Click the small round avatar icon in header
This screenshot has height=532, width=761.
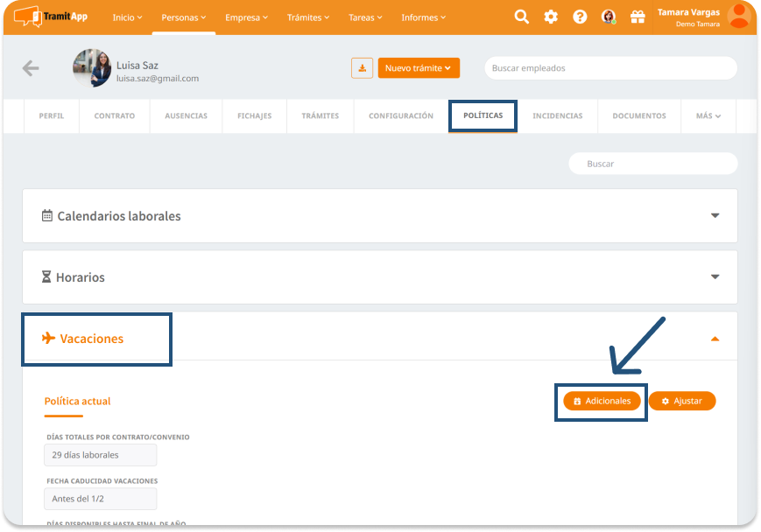(609, 17)
